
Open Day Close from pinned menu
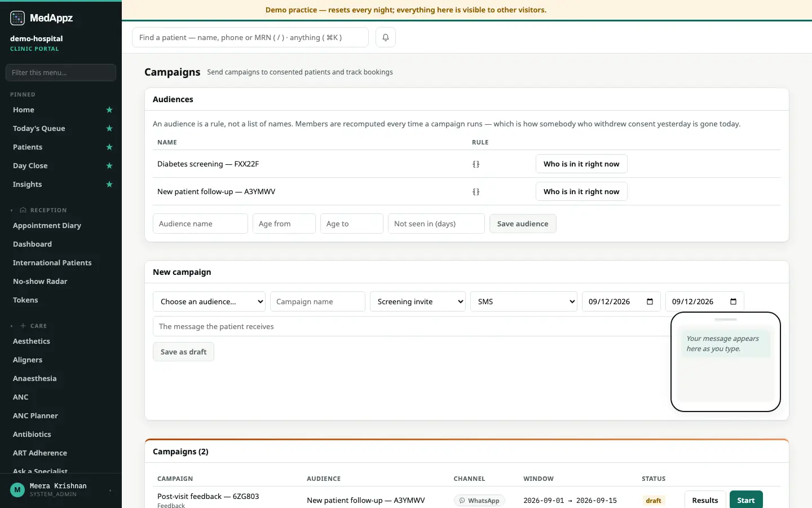[x=30, y=166]
